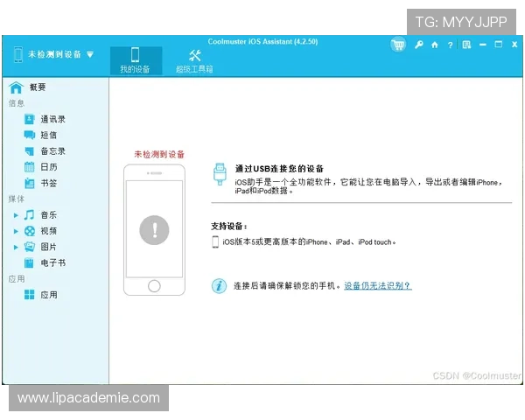Click the feedback note icon in title bar
The image size is (525, 420).
[x=466, y=45]
